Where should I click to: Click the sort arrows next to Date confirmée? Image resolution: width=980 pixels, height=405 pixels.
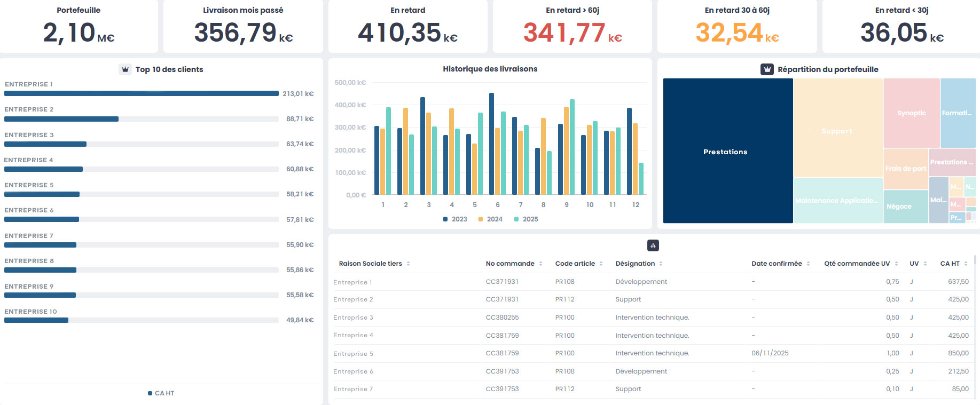click(808, 264)
